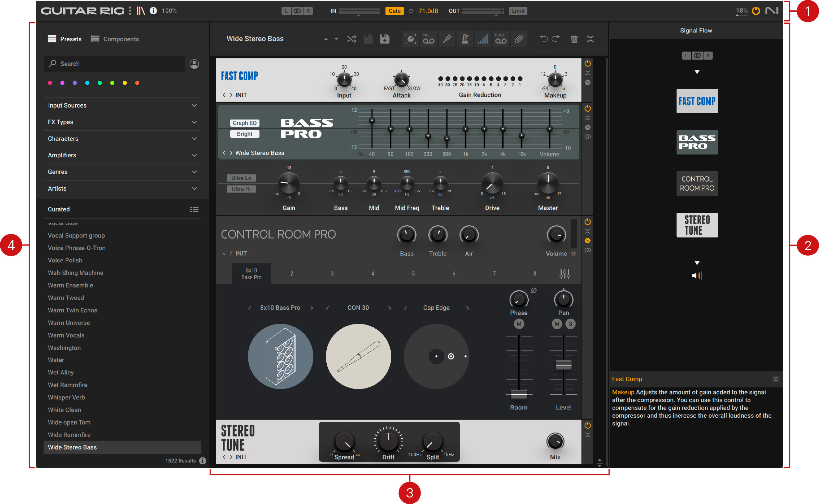Open the PRE tapedeck
Image resolution: width=819 pixels, height=504 pixels.
(x=428, y=39)
